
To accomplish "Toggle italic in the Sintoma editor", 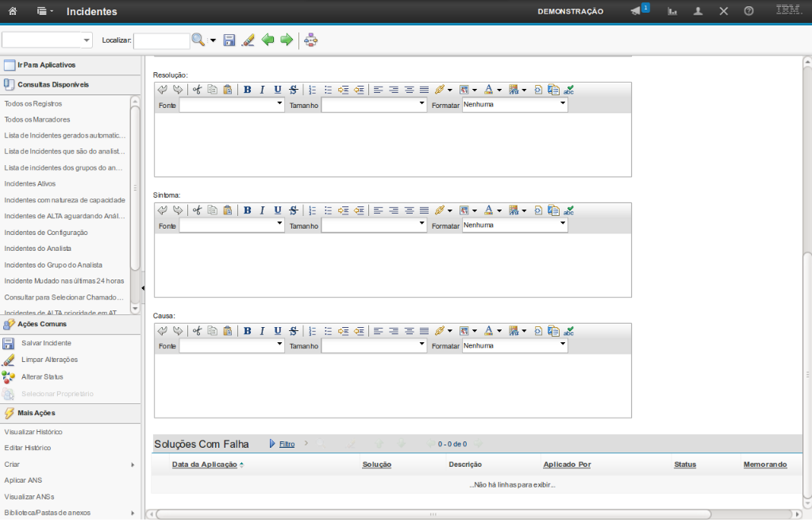I will pyautogui.click(x=262, y=210).
